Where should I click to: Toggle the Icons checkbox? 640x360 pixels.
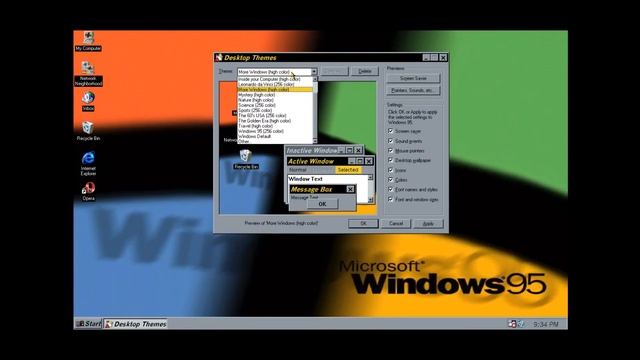point(391,170)
